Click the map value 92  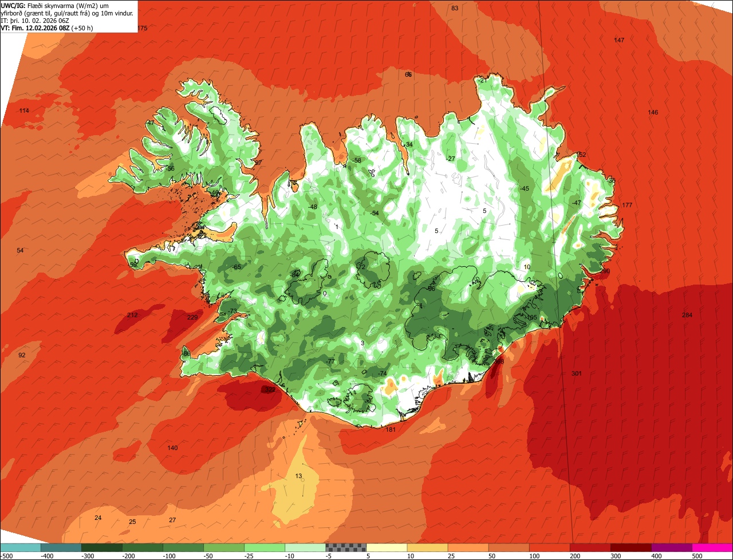click(x=22, y=355)
